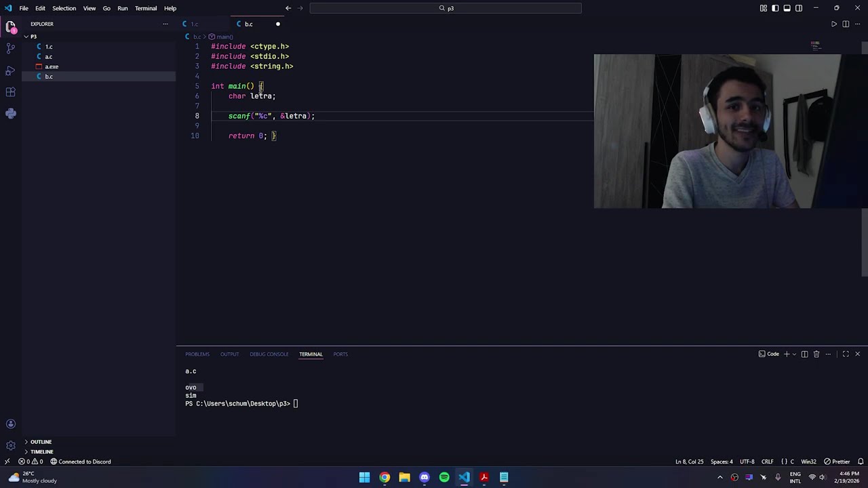
Task: Open the errors and warnings status item
Action: 31,462
